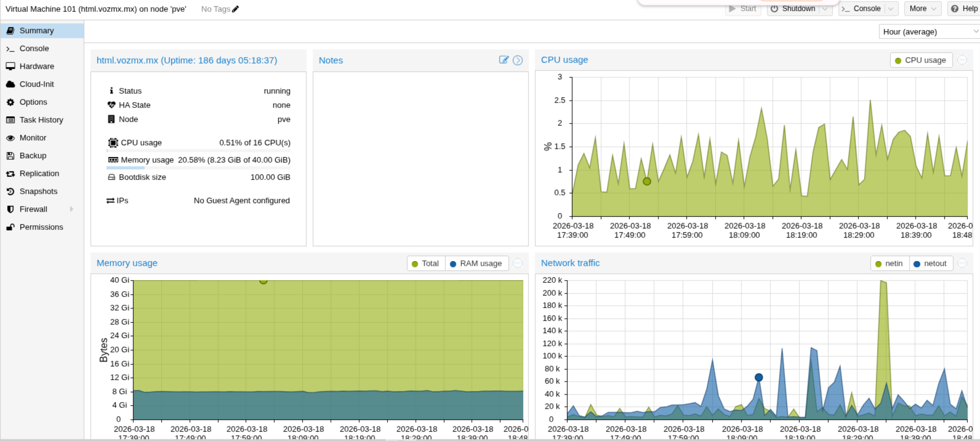Image resolution: width=980 pixels, height=441 pixels.
Task: Select the Hardware section
Action: click(37, 66)
